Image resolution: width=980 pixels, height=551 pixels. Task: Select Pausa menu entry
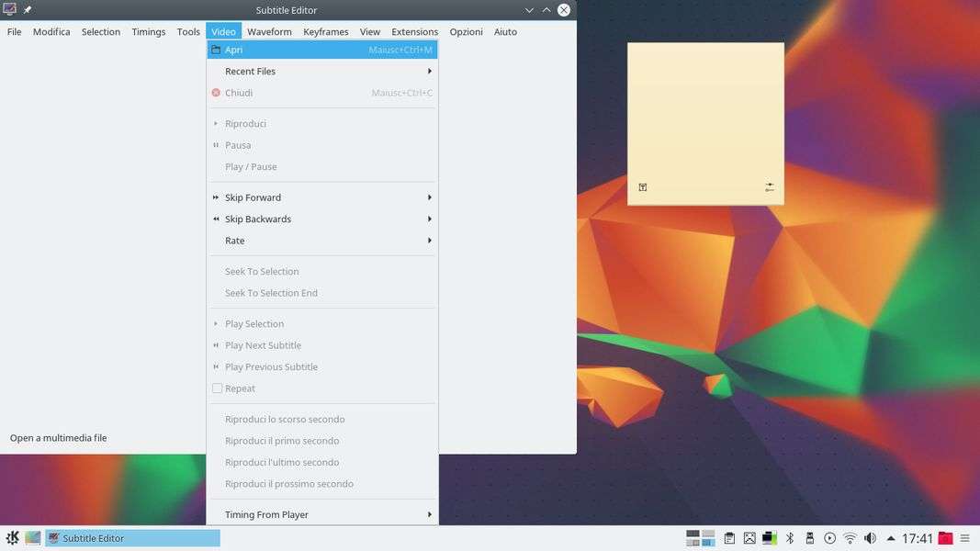tap(321, 145)
